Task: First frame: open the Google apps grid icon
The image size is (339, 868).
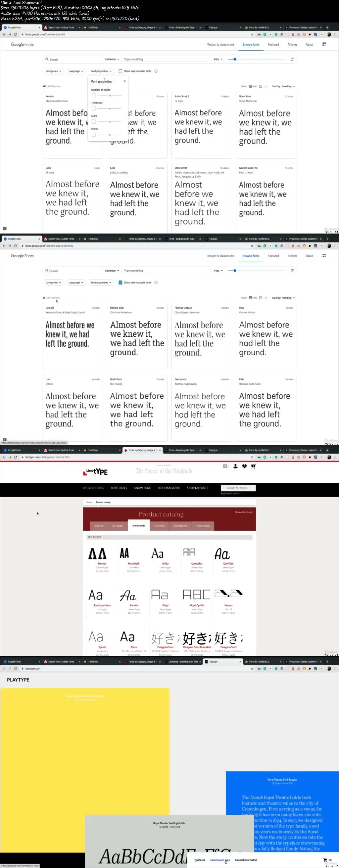Action: pos(324,44)
